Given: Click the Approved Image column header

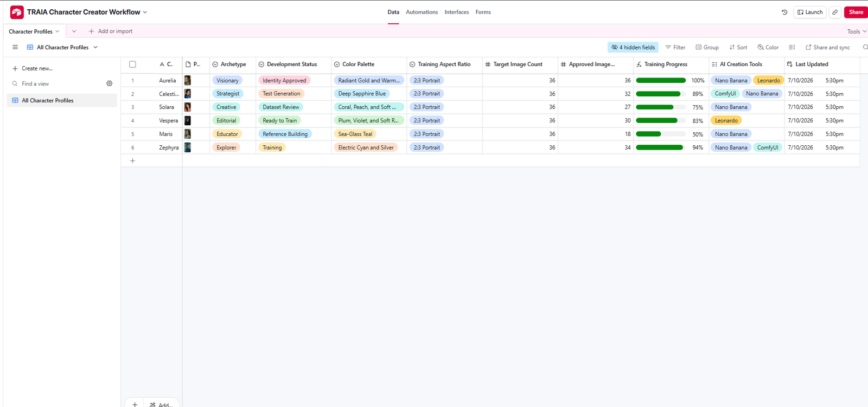Looking at the screenshot, I should coord(595,64).
